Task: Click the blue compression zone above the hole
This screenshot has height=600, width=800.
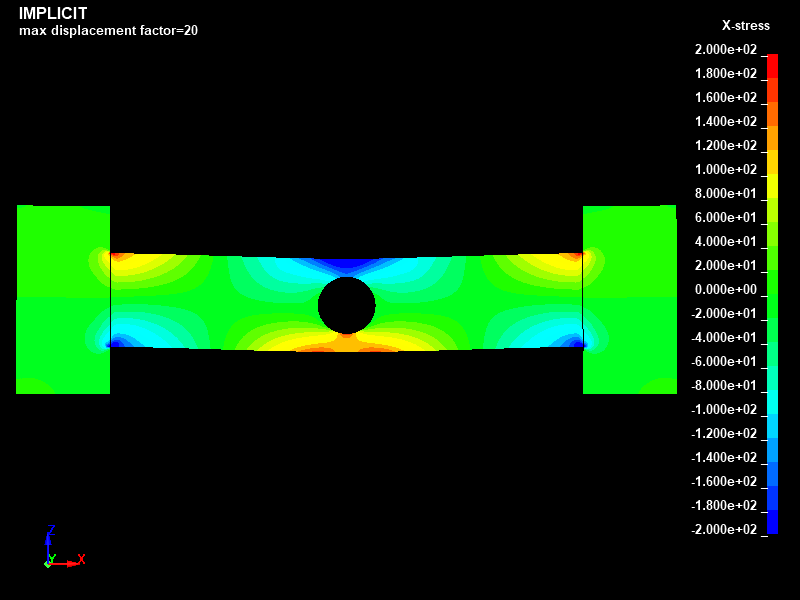Action: point(347,266)
